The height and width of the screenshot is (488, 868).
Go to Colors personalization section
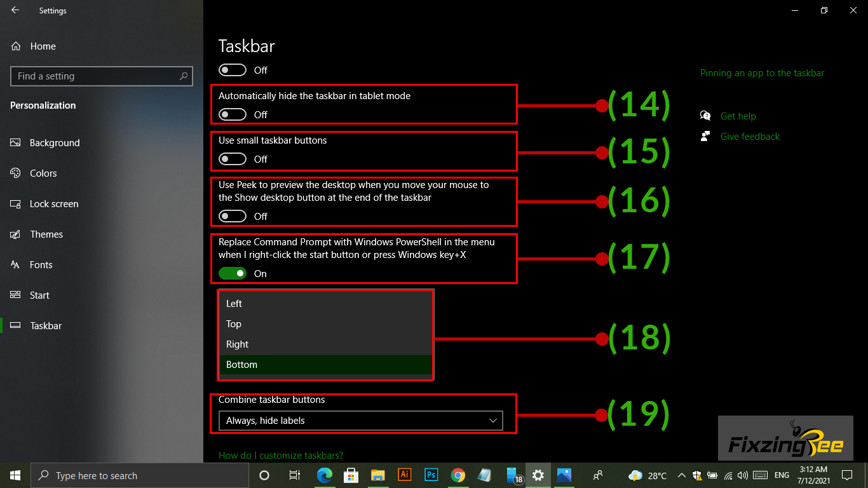[x=43, y=173]
